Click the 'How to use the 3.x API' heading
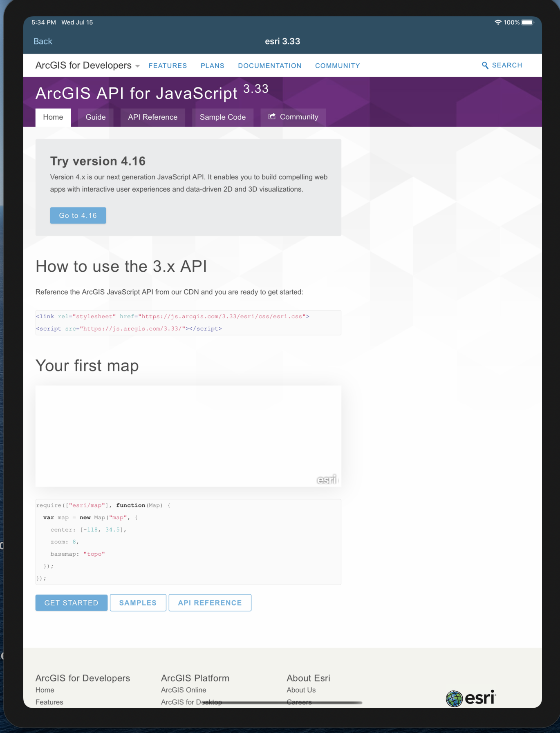 pyautogui.click(x=121, y=266)
